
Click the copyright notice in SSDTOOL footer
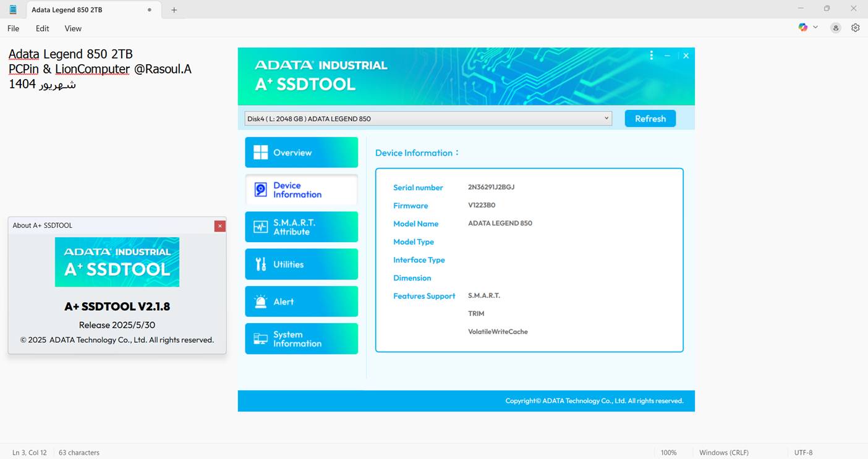tap(594, 401)
